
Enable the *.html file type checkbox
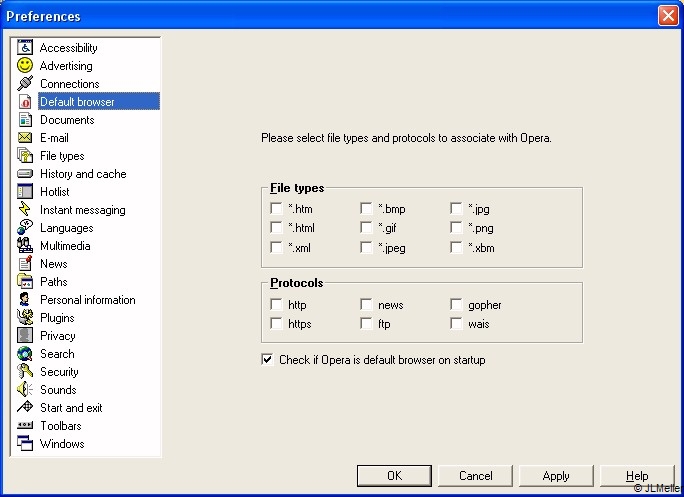(x=276, y=227)
